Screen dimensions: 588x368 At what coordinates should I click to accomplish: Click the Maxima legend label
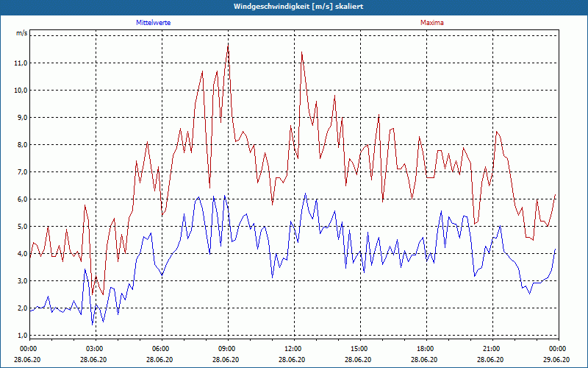(432, 23)
